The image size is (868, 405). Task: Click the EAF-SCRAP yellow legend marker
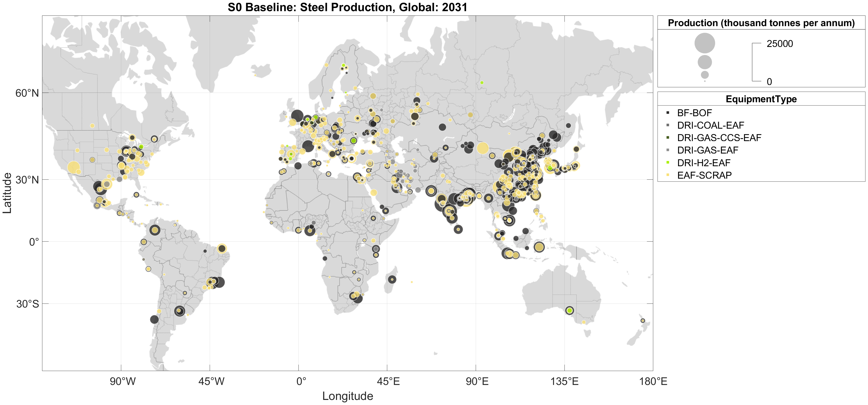tap(667, 175)
